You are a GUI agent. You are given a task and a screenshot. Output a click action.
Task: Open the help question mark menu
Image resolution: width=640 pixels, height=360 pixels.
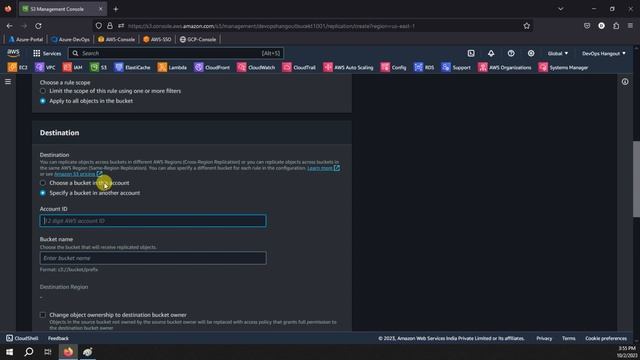point(511,53)
